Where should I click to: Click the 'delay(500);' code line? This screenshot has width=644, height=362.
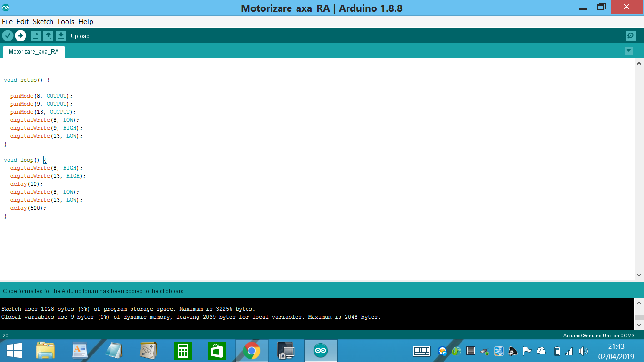pyautogui.click(x=28, y=208)
